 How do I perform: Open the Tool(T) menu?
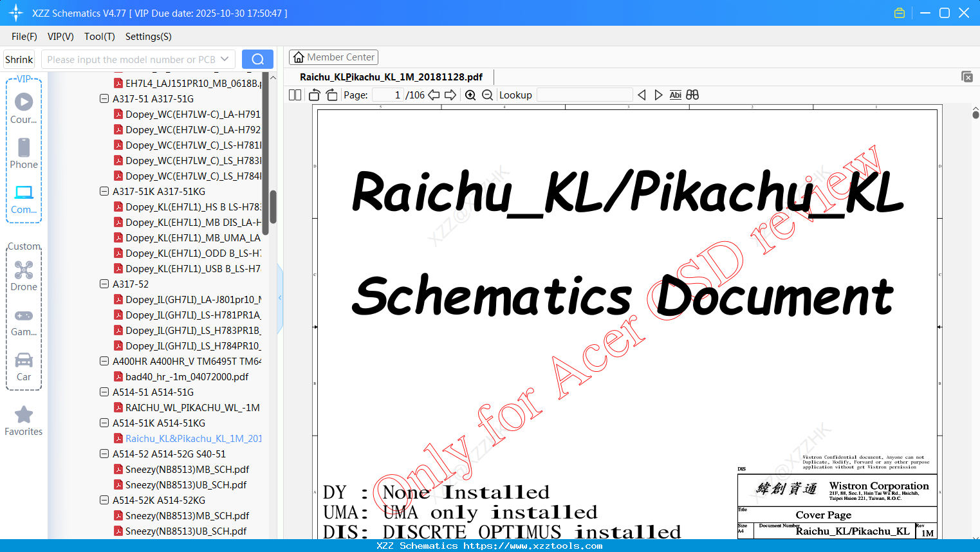100,37
